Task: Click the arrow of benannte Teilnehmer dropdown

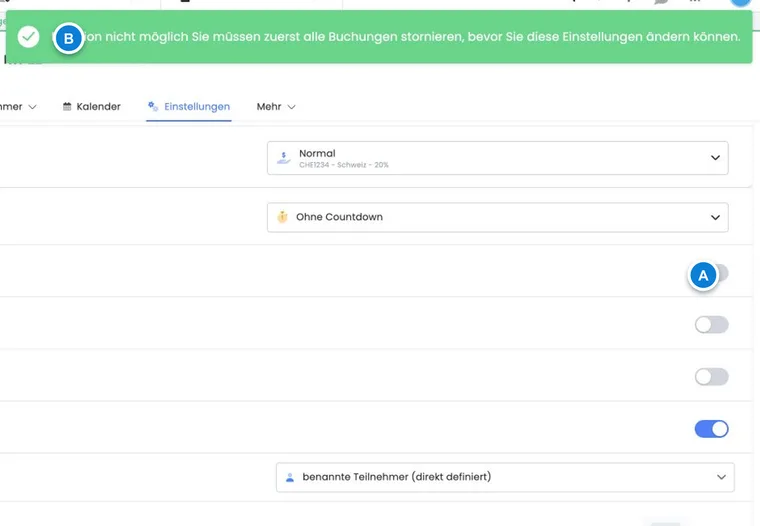Action: 721,477
